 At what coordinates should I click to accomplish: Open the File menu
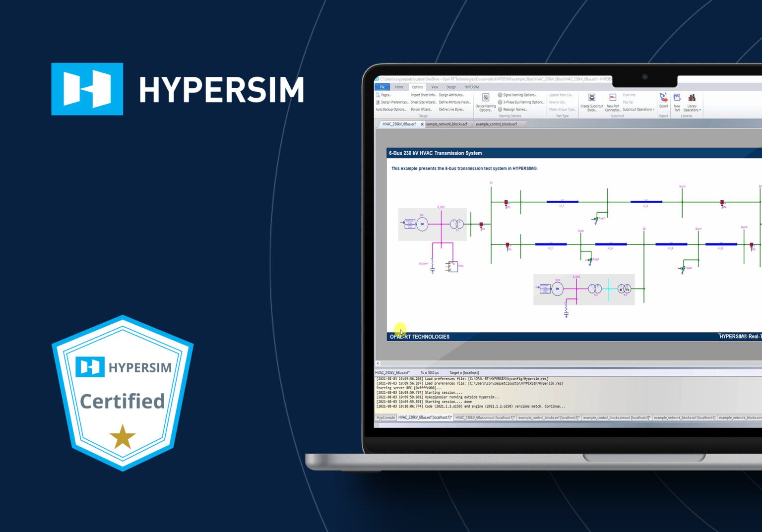click(x=382, y=87)
